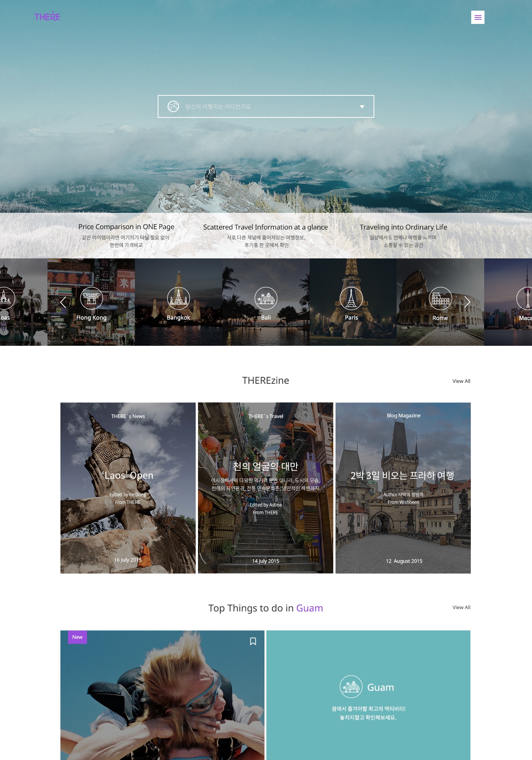Screen dimensions: 532x760
Task: Select the Bangkok temple icon
Action: coord(178,298)
